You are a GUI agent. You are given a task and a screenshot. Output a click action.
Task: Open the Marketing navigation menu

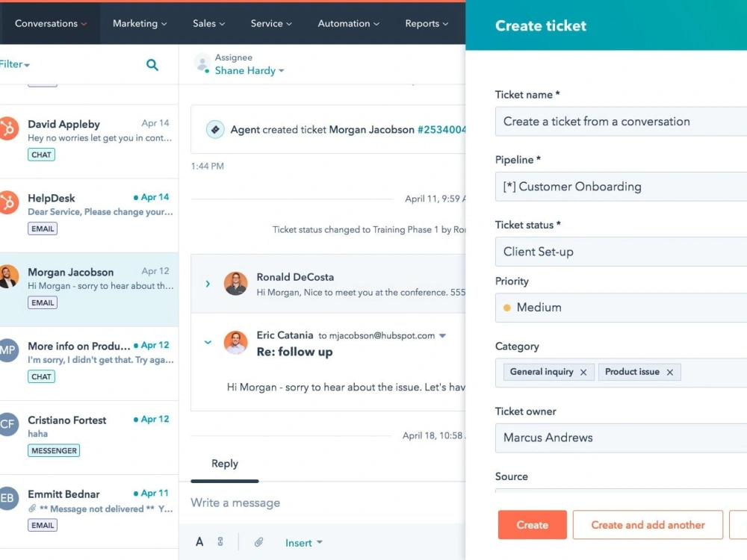[140, 23]
